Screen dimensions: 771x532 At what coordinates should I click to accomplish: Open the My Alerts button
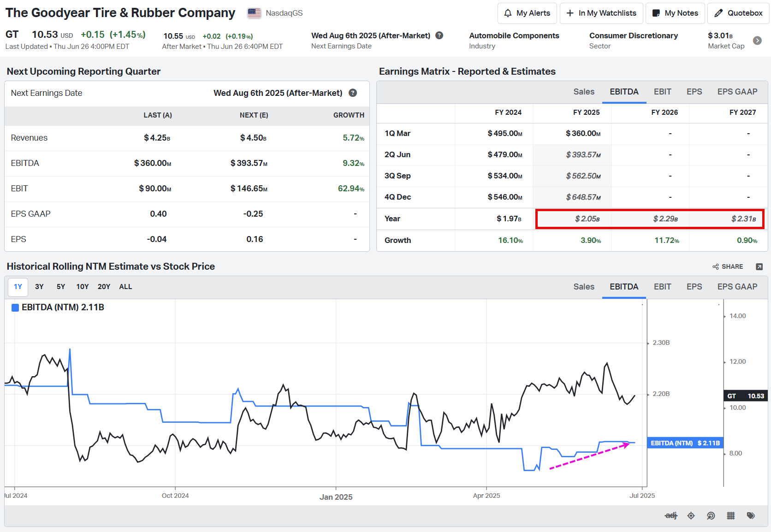pyautogui.click(x=527, y=13)
